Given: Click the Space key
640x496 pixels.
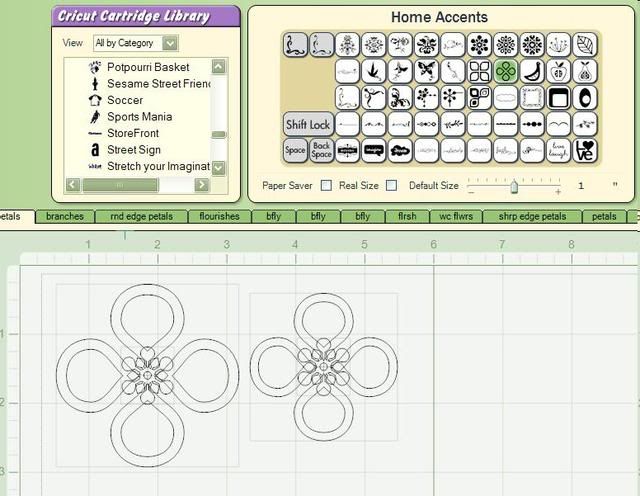Looking at the screenshot, I should pyautogui.click(x=295, y=150).
